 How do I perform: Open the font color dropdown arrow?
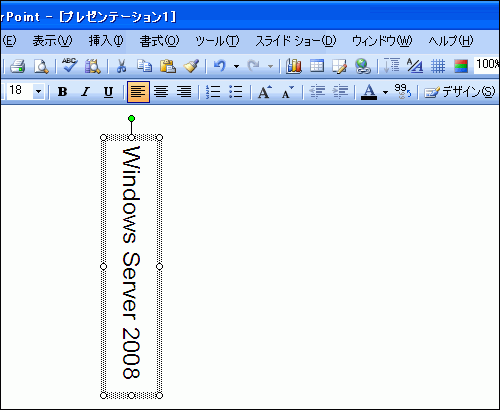tap(385, 92)
